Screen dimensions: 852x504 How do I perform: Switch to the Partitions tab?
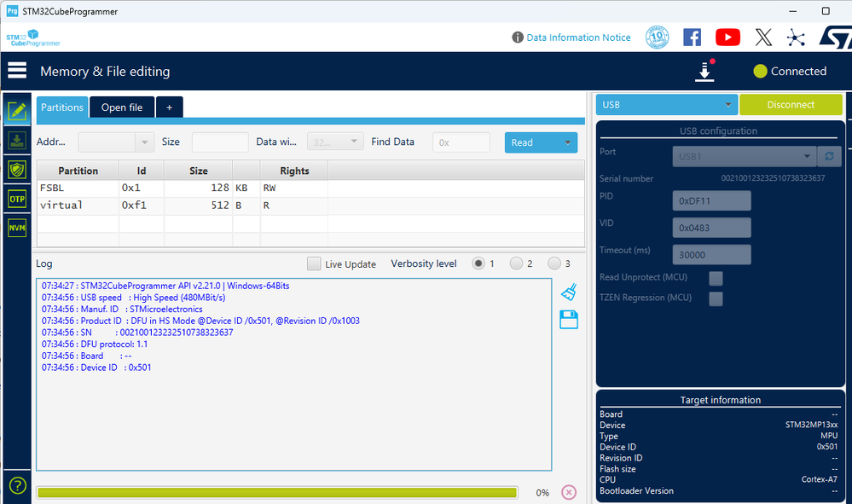[x=62, y=107]
